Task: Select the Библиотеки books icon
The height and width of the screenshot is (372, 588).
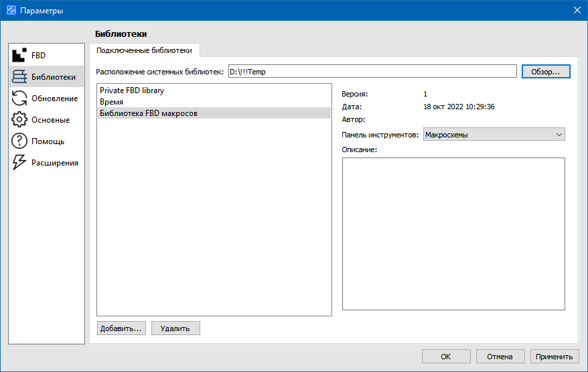Action: pos(19,77)
